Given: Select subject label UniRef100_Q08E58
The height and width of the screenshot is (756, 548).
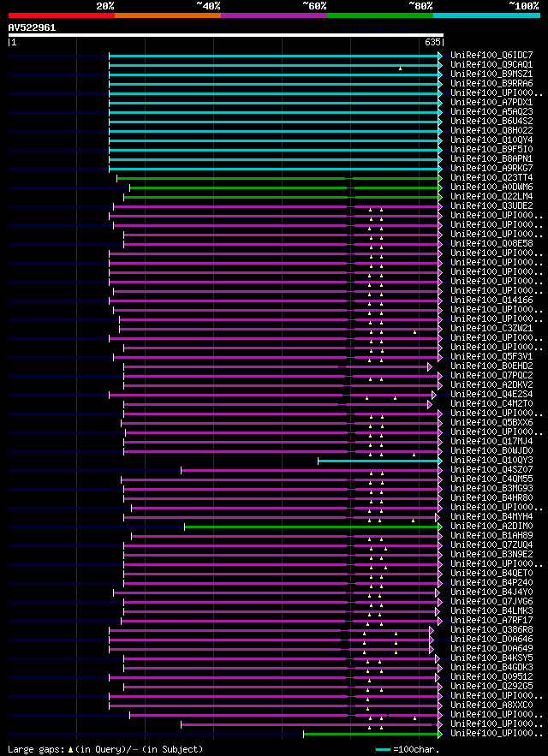Looking at the screenshot, I should [491, 243].
